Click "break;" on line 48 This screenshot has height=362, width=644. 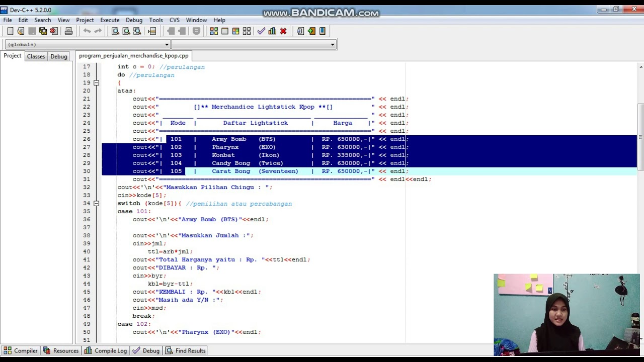[144, 316]
